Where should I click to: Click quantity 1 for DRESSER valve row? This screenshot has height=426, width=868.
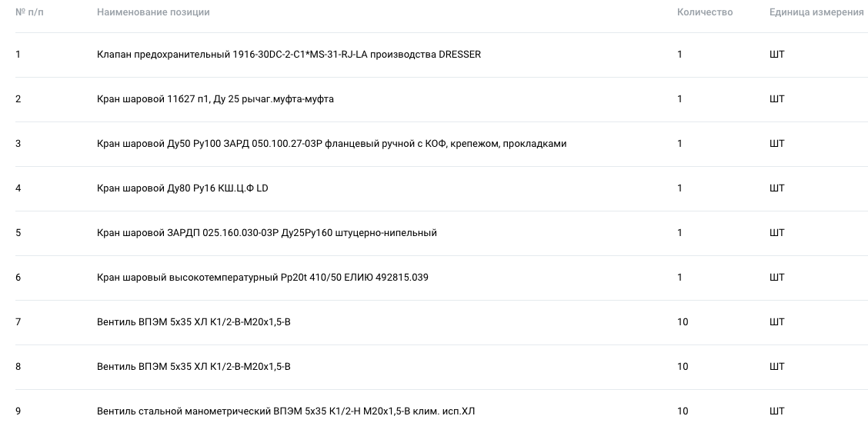click(x=679, y=55)
